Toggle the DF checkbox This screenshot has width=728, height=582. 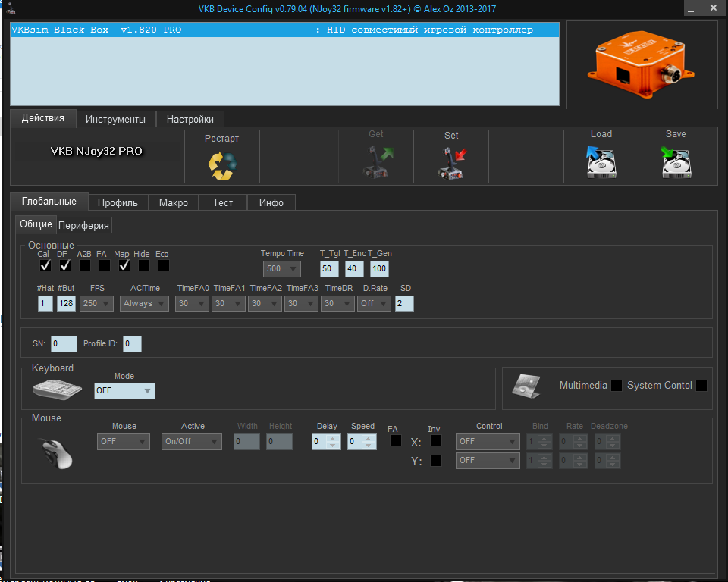(65, 265)
